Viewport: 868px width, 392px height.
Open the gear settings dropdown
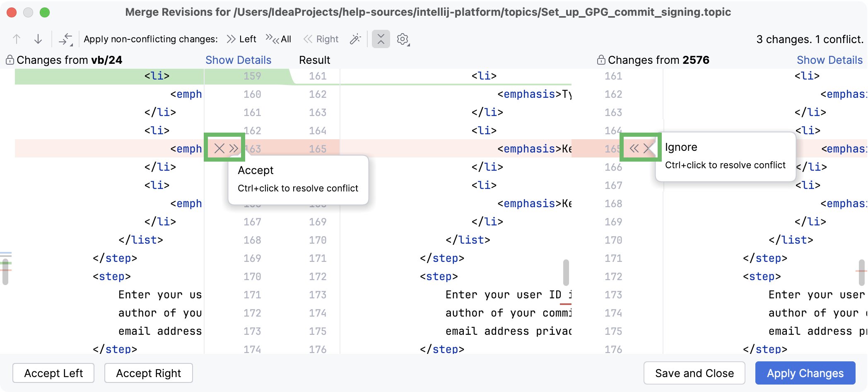(x=403, y=39)
